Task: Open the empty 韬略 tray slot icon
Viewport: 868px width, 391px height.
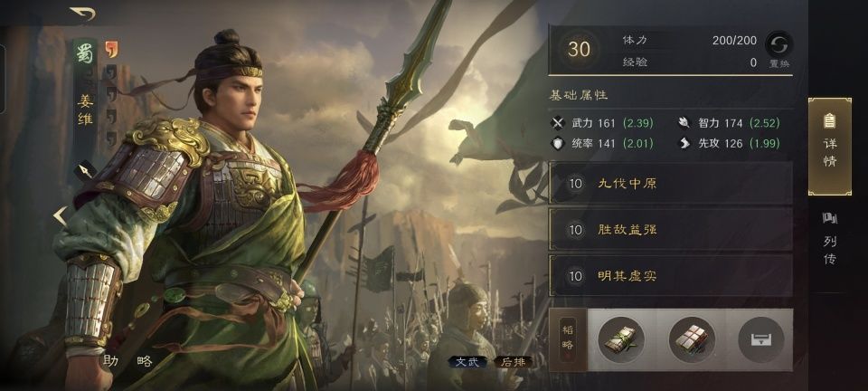Action: [760, 339]
